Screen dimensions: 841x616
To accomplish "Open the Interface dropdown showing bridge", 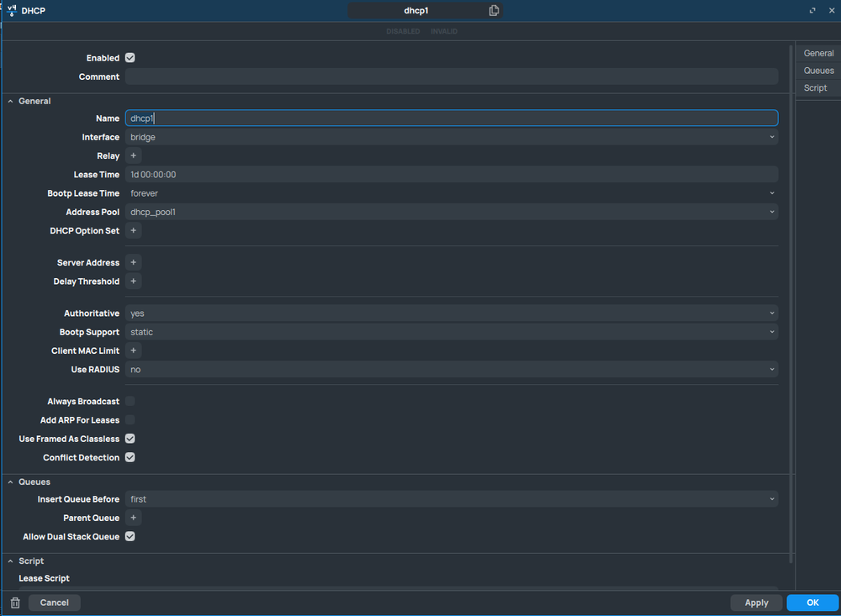I will 771,137.
